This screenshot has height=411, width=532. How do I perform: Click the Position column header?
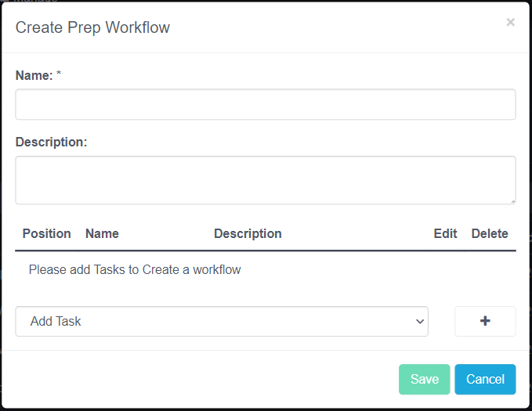tap(47, 233)
